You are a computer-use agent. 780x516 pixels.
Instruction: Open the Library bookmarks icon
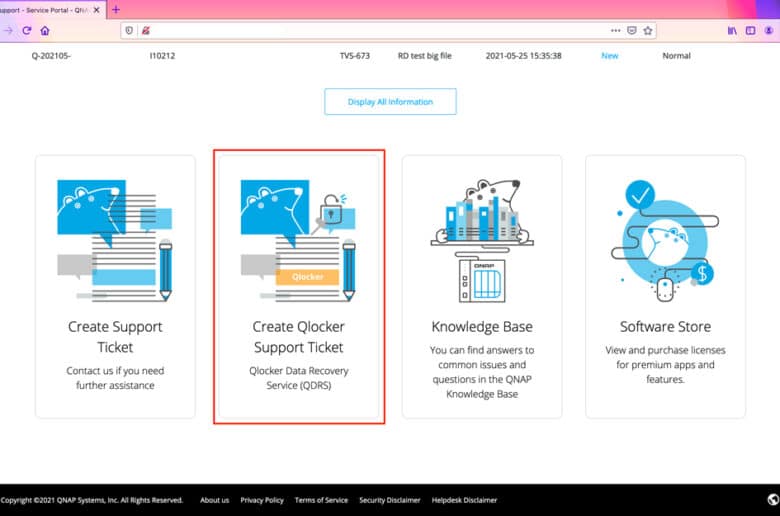point(732,30)
